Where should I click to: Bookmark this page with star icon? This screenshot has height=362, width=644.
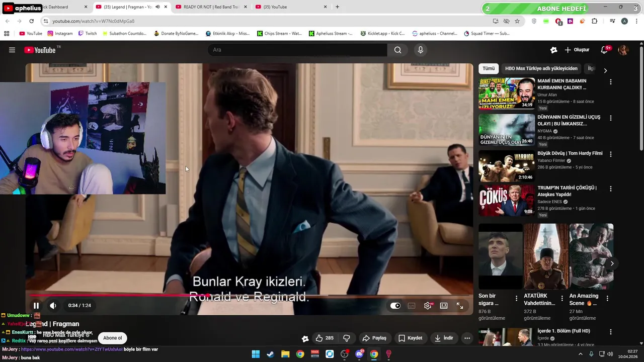517,21
